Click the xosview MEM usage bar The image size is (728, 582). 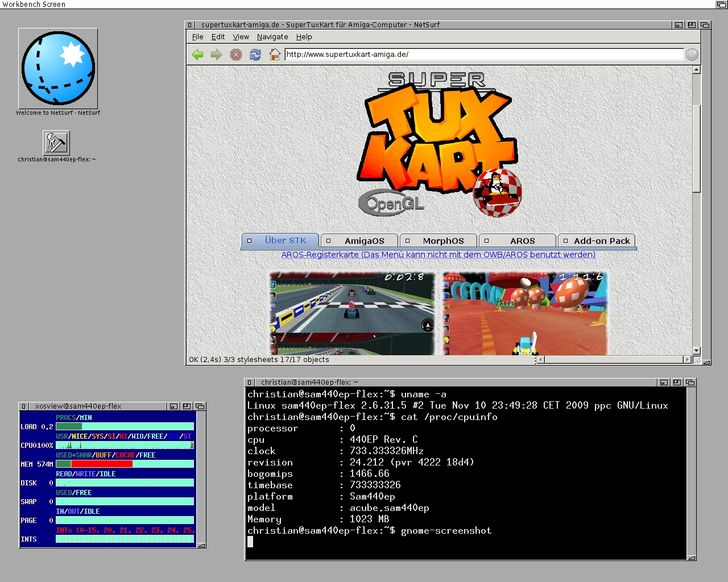click(x=125, y=464)
